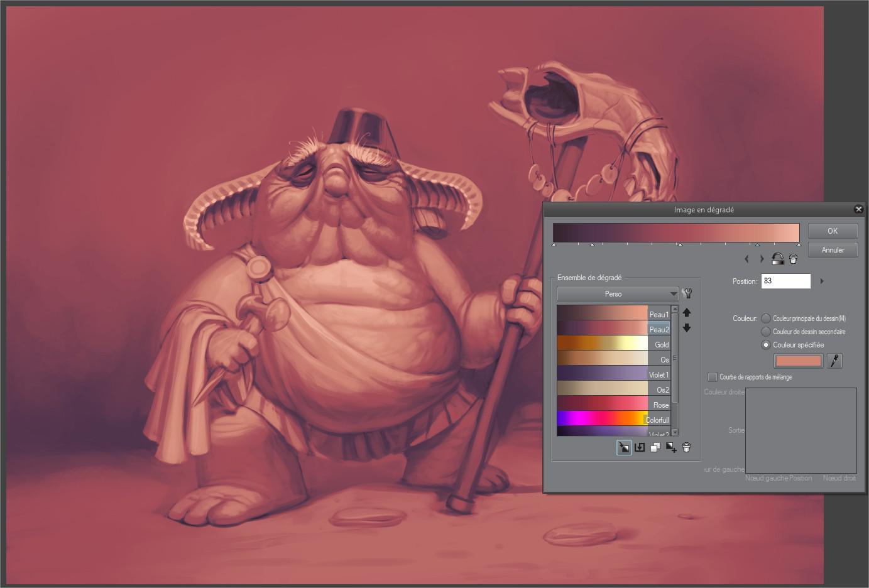Screen dimensions: 869x588
Task: Delete the selected gradient node
Action: (x=793, y=259)
